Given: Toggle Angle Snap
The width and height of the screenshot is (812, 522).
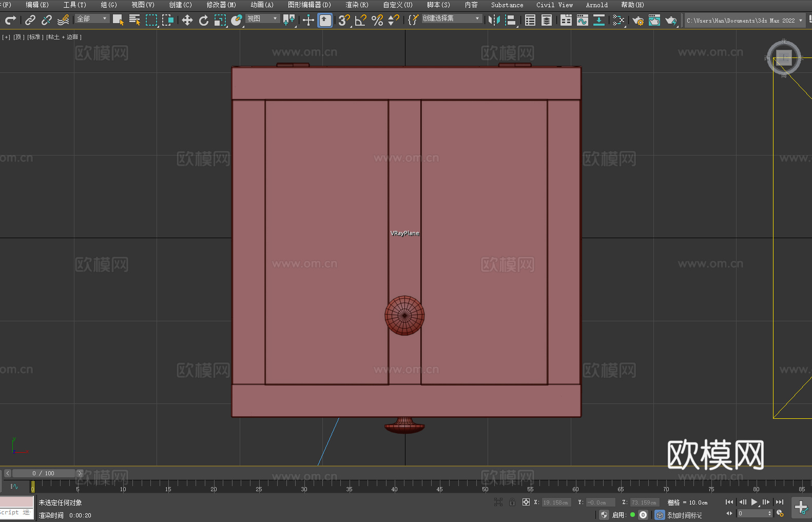Looking at the screenshot, I should 361,20.
